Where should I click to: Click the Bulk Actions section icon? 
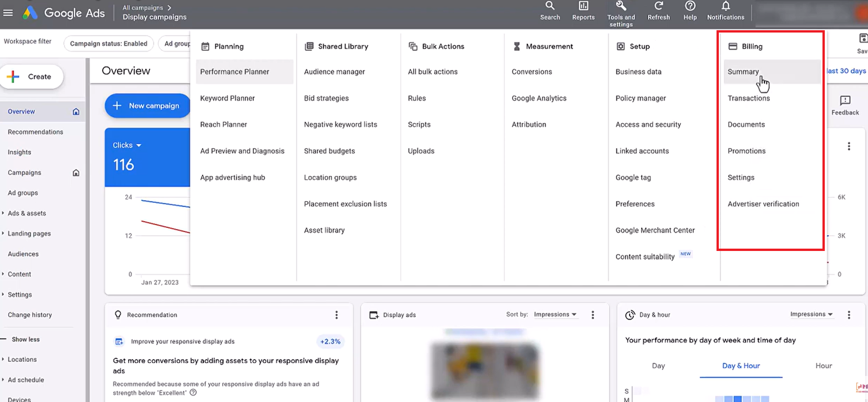pyautogui.click(x=413, y=46)
